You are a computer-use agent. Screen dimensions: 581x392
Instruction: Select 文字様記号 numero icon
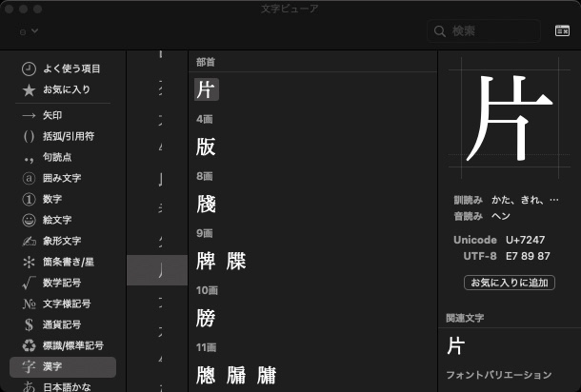point(29,304)
